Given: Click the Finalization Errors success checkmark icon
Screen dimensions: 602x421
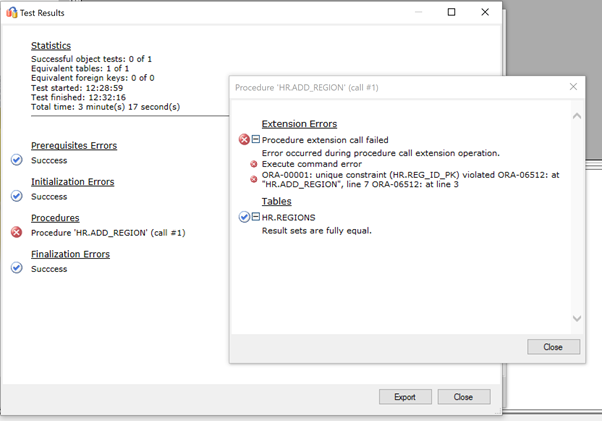Looking at the screenshot, I should [16, 268].
